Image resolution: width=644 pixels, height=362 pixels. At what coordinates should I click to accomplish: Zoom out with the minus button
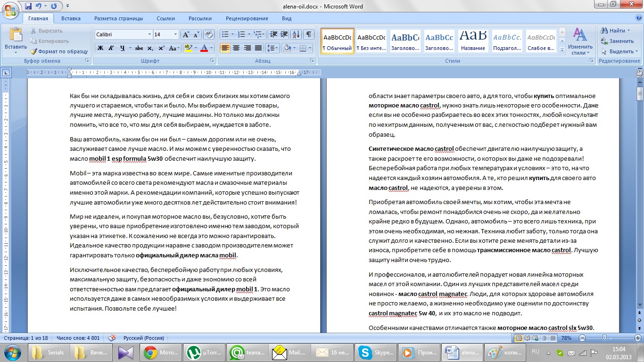tap(582, 338)
